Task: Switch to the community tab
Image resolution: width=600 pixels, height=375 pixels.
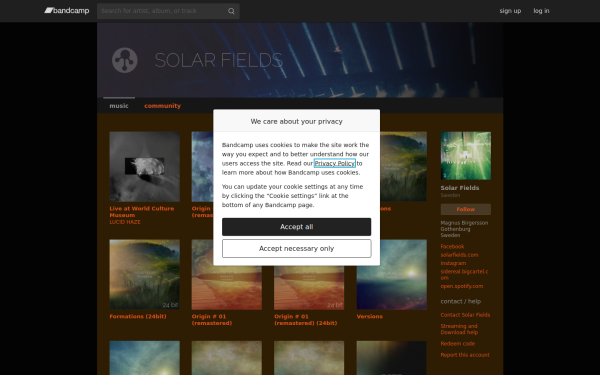Action: click(x=162, y=106)
